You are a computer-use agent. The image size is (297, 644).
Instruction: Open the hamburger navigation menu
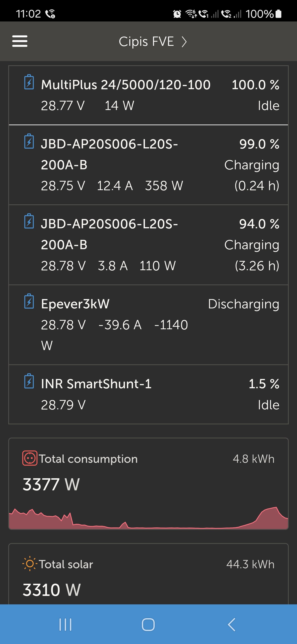click(x=20, y=41)
